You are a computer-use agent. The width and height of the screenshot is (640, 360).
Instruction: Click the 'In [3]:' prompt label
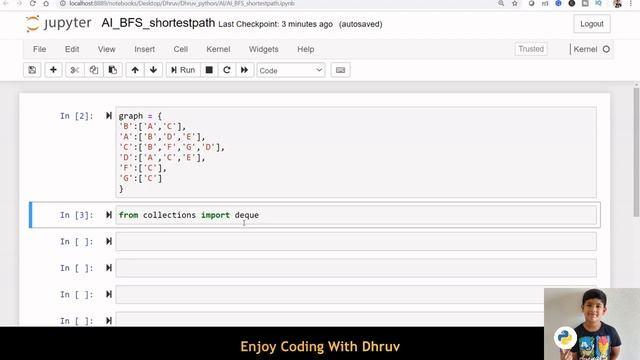click(x=77, y=215)
